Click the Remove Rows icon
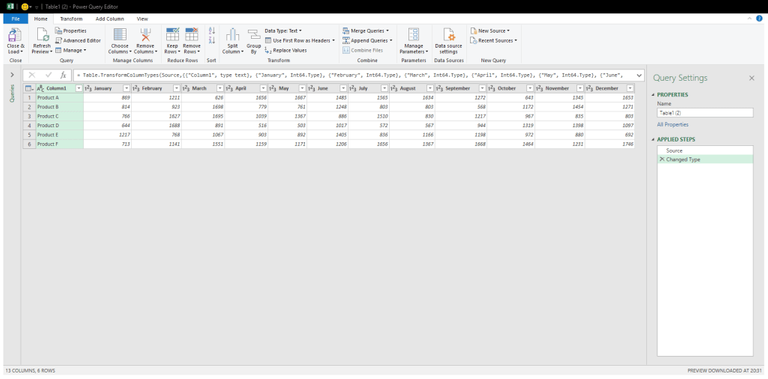This screenshot has width=768, height=379. [x=192, y=34]
